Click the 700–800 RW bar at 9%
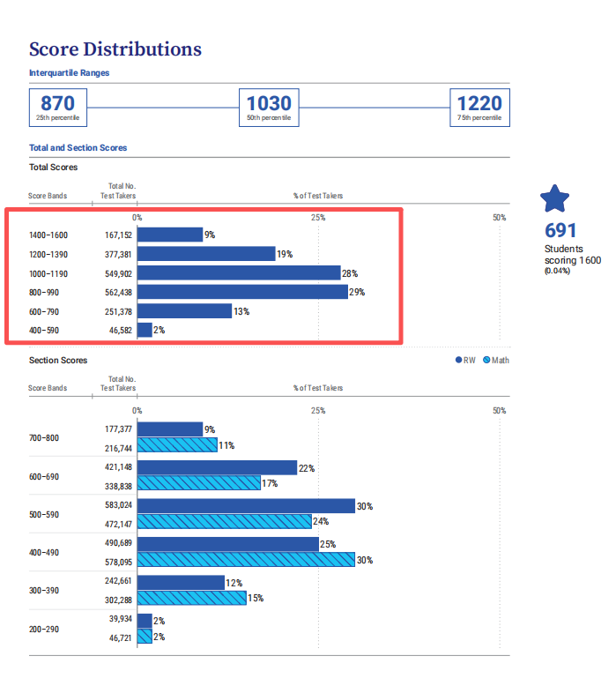The height and width of the screenshot is (686, 616). (x=170, y=429)
